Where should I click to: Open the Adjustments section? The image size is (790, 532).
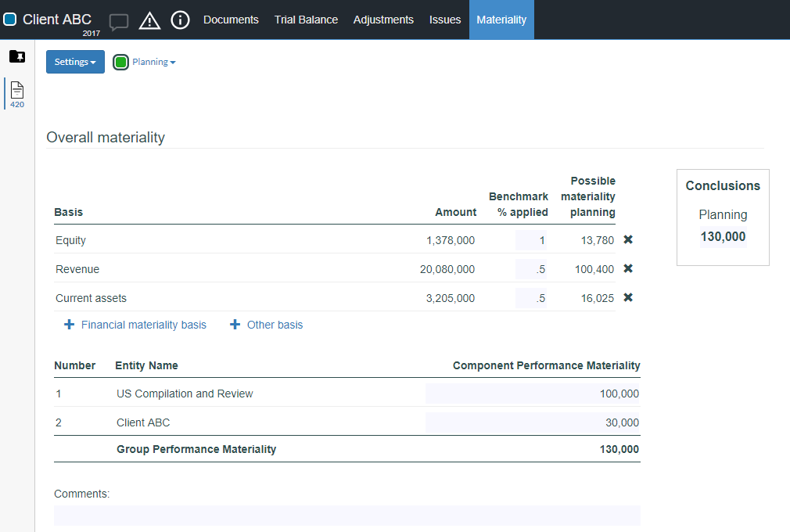pos(383,20)
